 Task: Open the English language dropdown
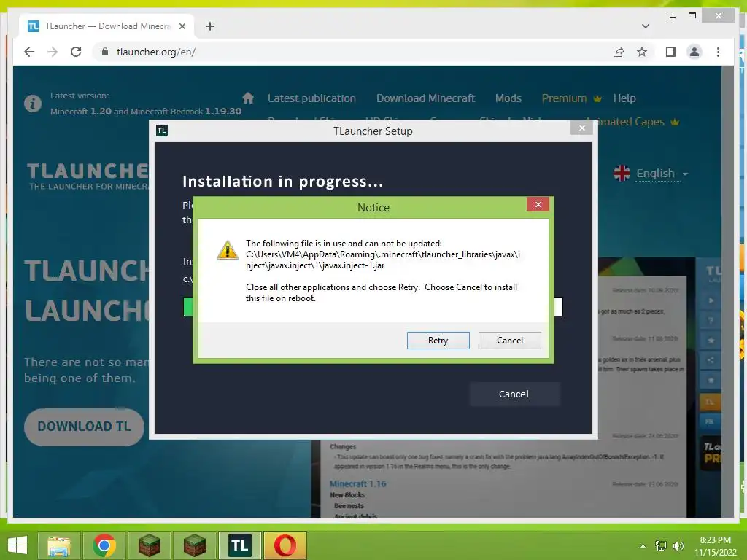[662, 174]
